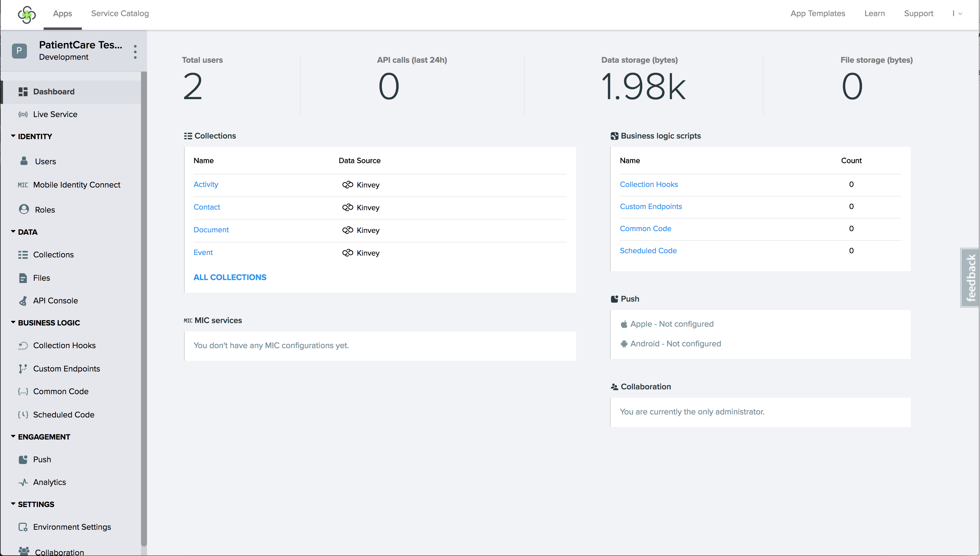This screenshot has width=980, height=556.
Task: Open App Templates in the top menu
Action: [818, 14]
